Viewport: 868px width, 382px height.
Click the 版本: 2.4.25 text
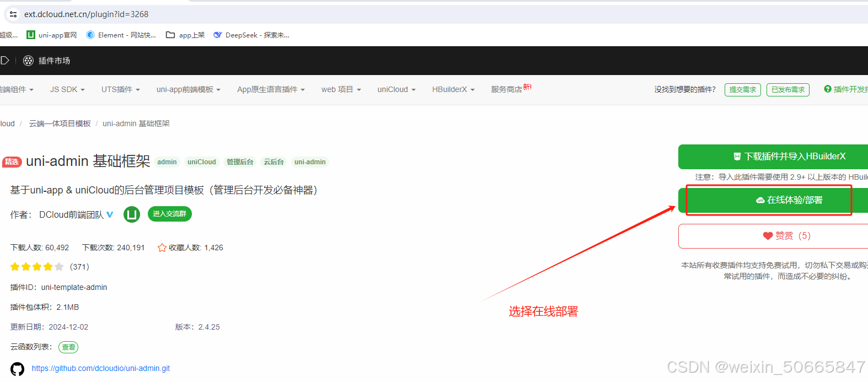(x=197, y=327)
